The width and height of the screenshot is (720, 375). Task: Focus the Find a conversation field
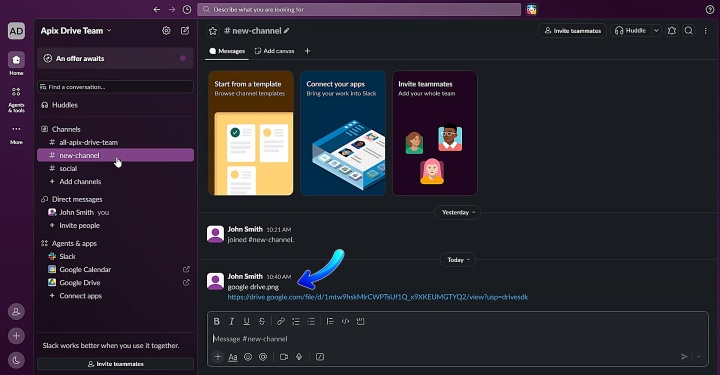tap(115, 87)
